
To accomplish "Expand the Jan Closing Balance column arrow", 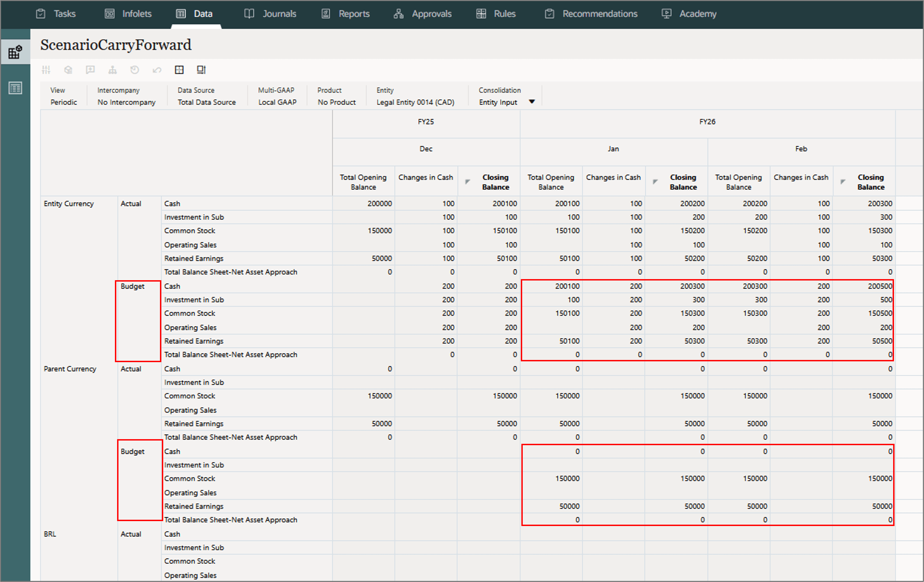I will (655, 182).
